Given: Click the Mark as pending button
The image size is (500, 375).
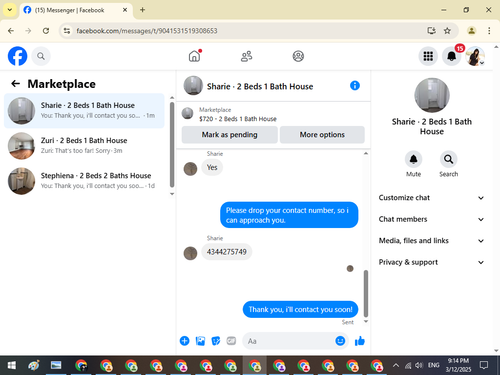Looking at the screenshot, I should [229, 135].
